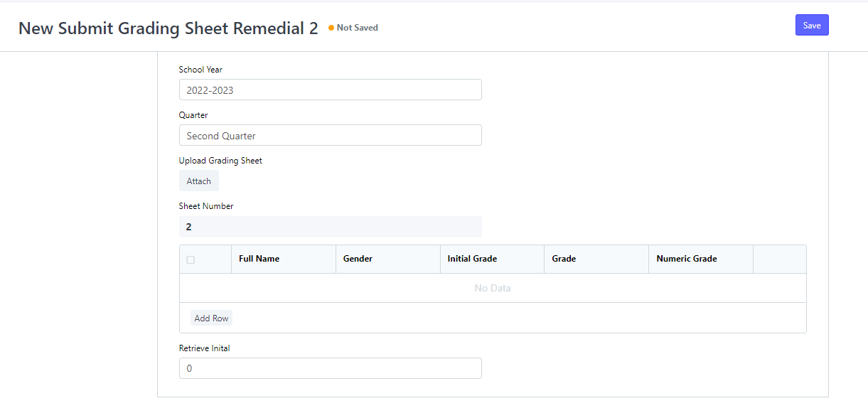Click the Upload Grading Sheet label
This screenshot has height=418, width=868.
(x=220, y=161)
